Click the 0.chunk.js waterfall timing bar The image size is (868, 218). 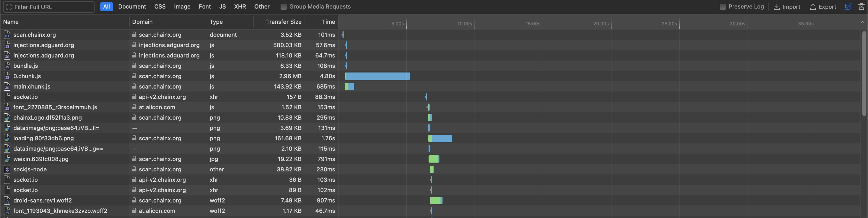[x=377, y=76]
